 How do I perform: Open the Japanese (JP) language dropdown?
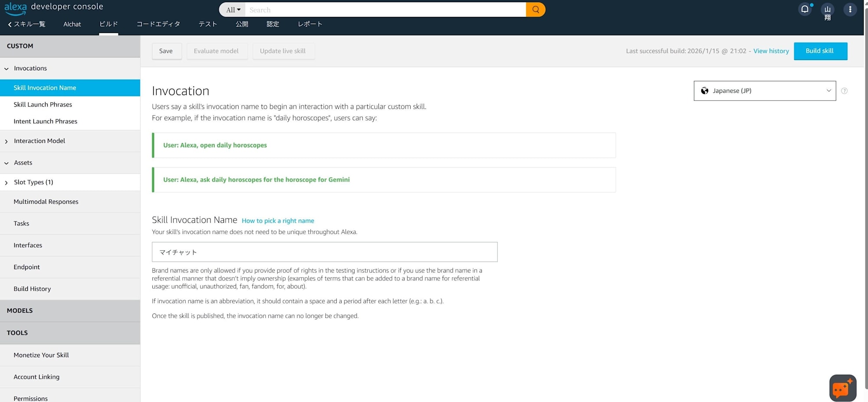pos(764,91)
